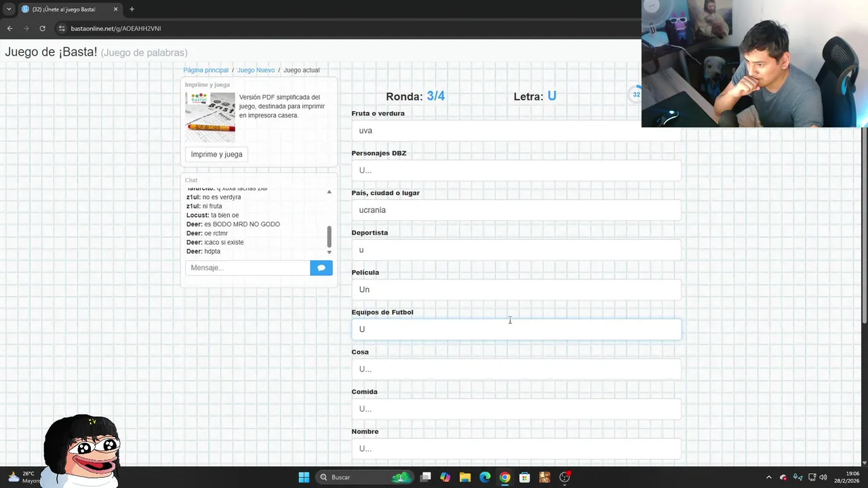The image size is (868, 488).
Task: Open site information icon in address bar
Action: (x=62, y=28)
